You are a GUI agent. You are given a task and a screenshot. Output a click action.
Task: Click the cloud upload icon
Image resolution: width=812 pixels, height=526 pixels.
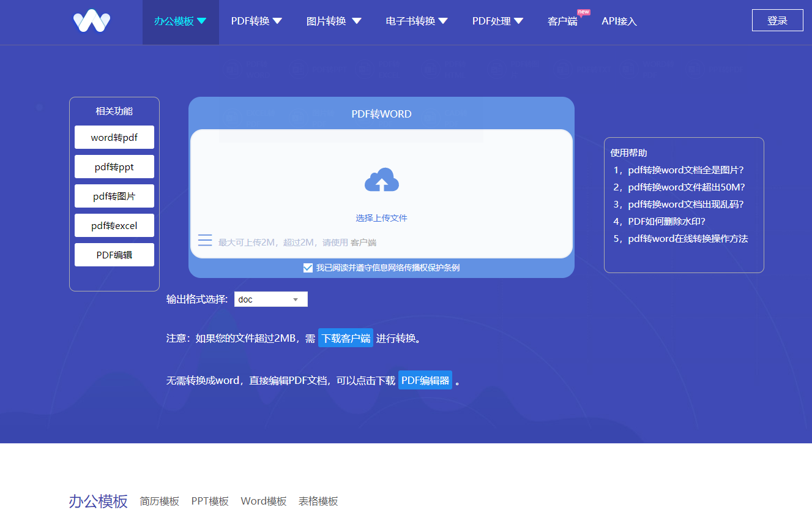click(x=382, y=179)
